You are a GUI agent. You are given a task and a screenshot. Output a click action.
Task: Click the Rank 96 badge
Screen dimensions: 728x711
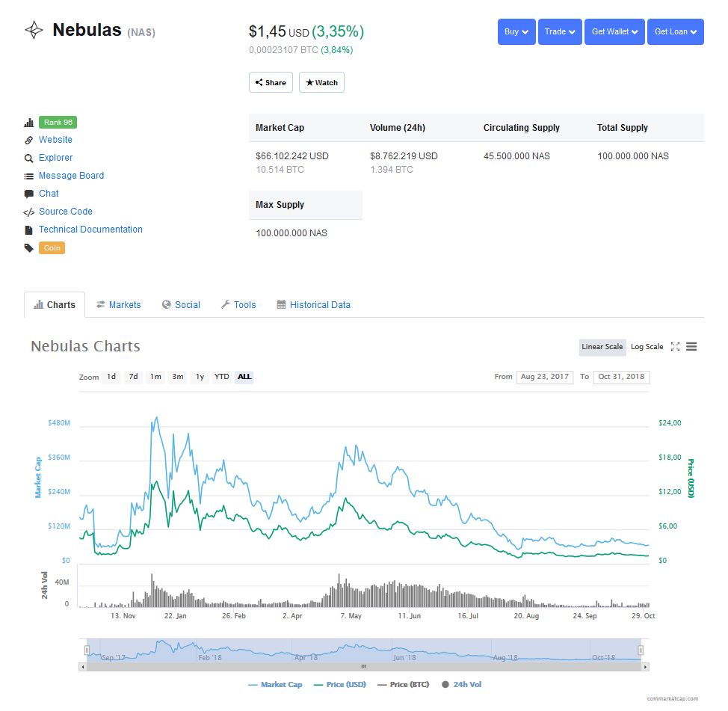[58, 122]
